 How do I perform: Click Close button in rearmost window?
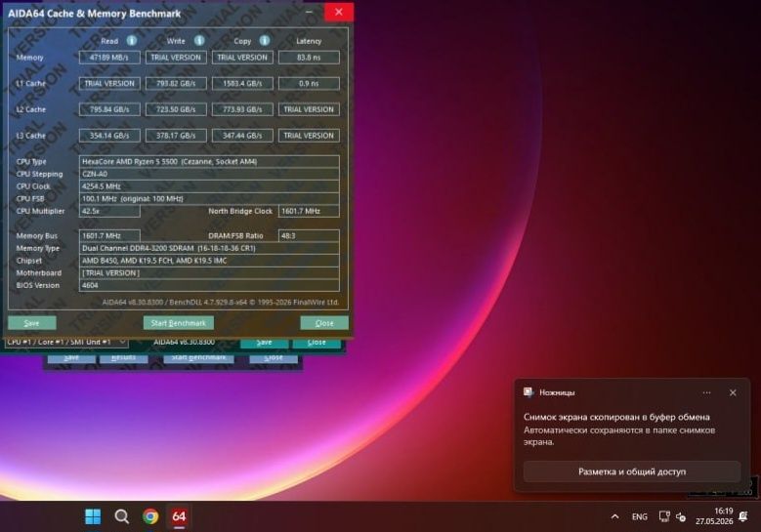coord(274,358)
